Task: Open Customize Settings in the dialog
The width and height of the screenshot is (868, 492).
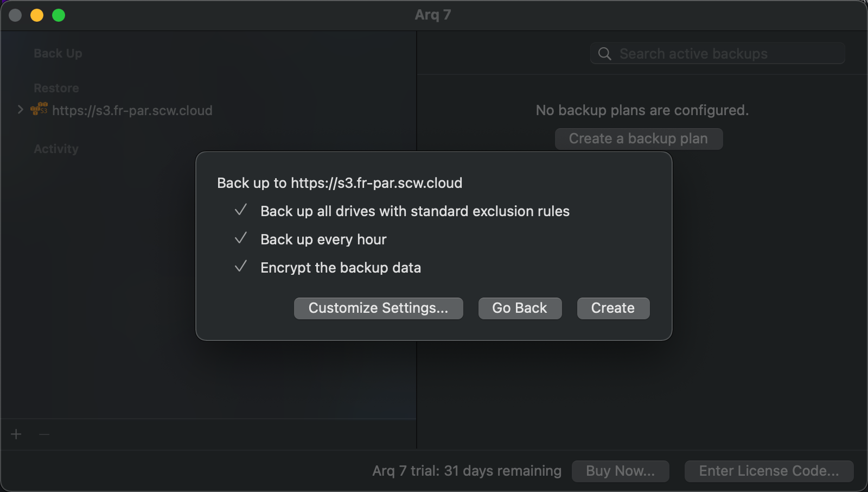Action: 378,308
